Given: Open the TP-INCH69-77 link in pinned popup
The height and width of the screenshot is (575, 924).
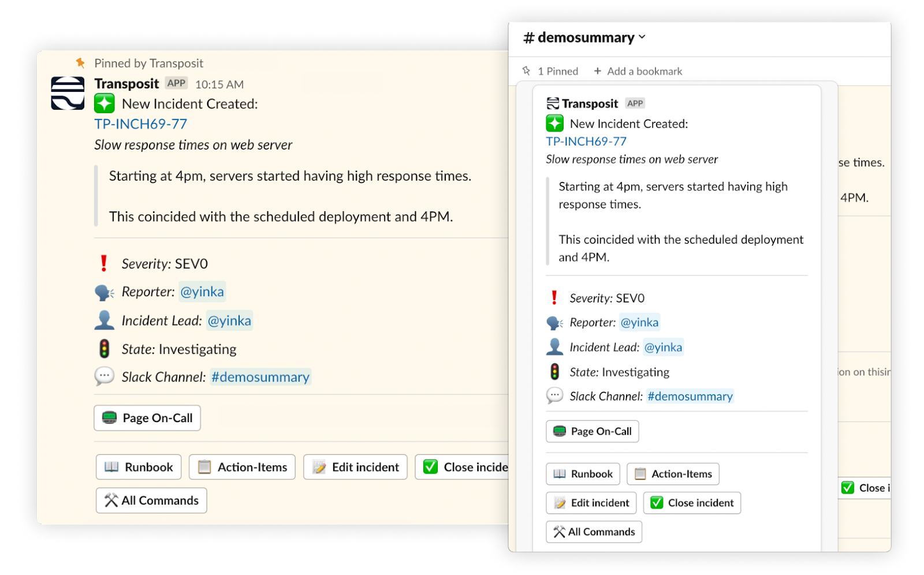Looking at the screenshot, I should (586, 141).
